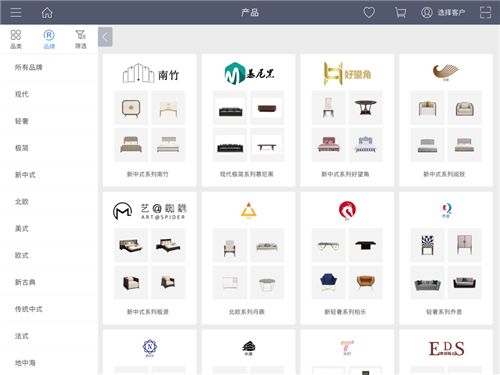Select the 品牌 brand tab
The image size is (500, 375).
(49, 39)
